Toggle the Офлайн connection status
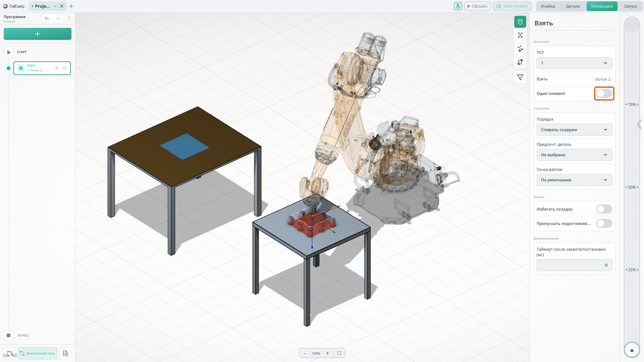The height and width of the screenshot is (362, 644). coord(477,6)
